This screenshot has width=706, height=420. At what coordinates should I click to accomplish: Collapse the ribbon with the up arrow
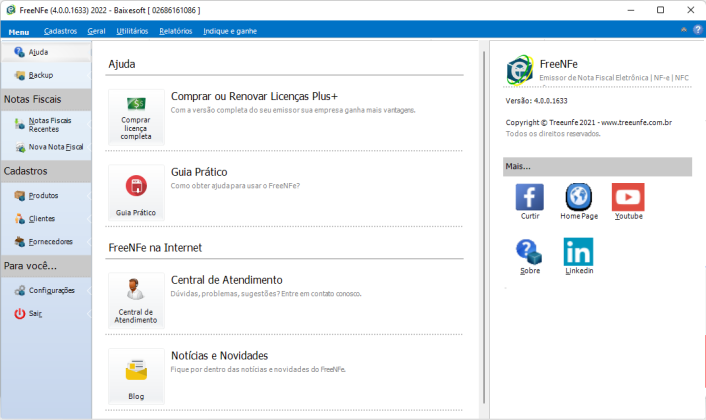tap(683, 30)
